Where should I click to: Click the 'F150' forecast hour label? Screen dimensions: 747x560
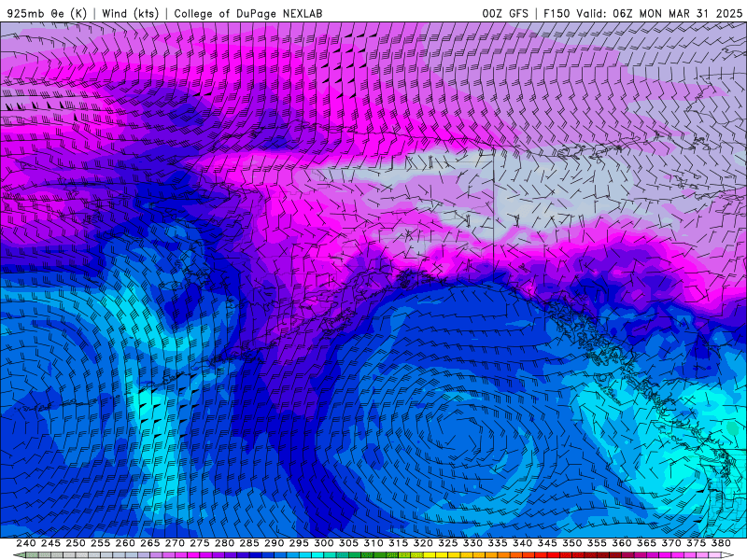click(557, 13)
